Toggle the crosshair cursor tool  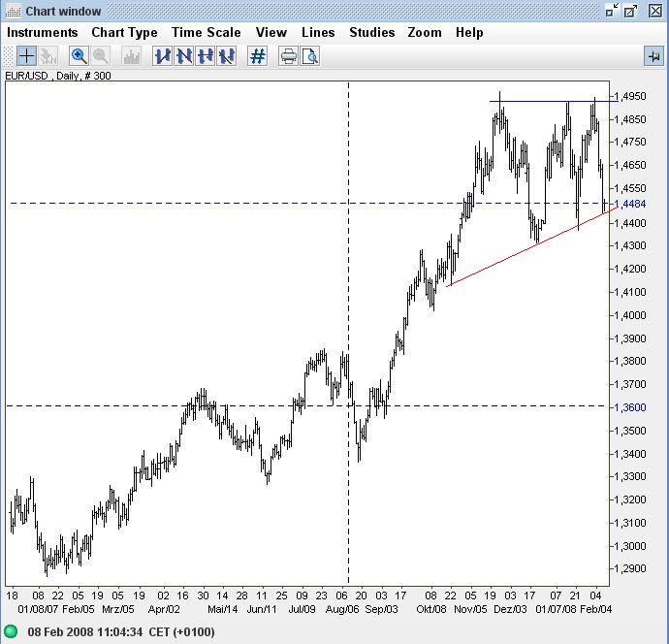coord(26,56)
